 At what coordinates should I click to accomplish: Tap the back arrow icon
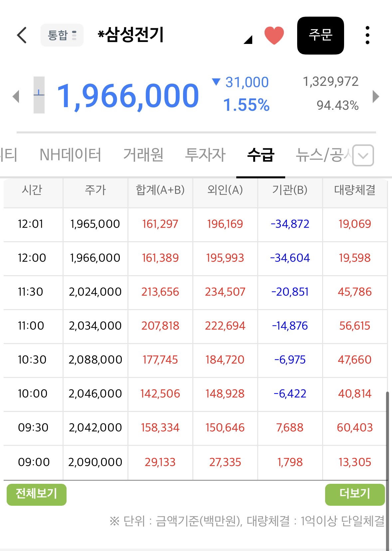point(22,35)
